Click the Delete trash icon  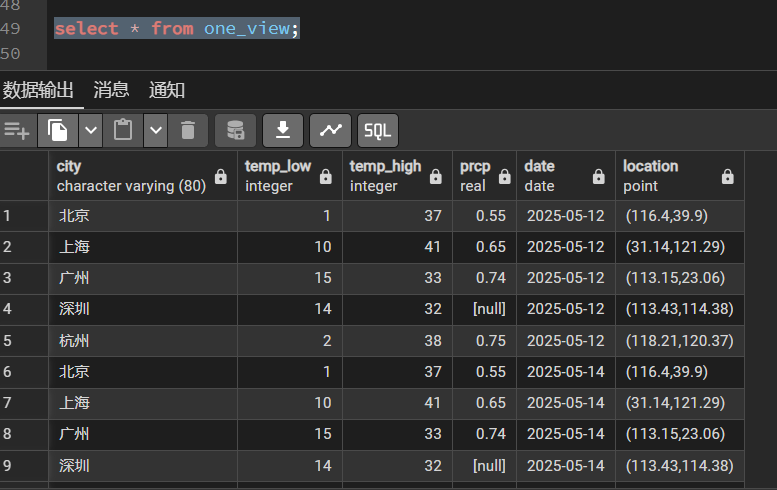pos(188,131)
